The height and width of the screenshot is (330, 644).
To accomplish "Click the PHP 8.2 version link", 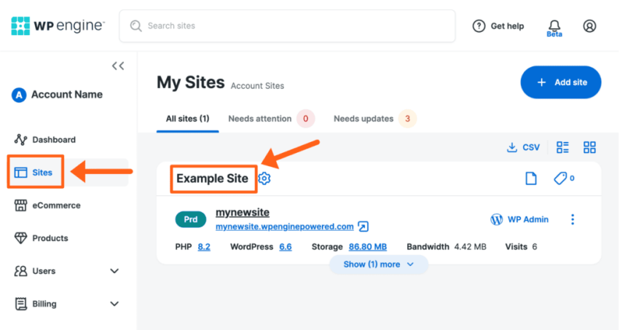I will [x=204, y=247].
